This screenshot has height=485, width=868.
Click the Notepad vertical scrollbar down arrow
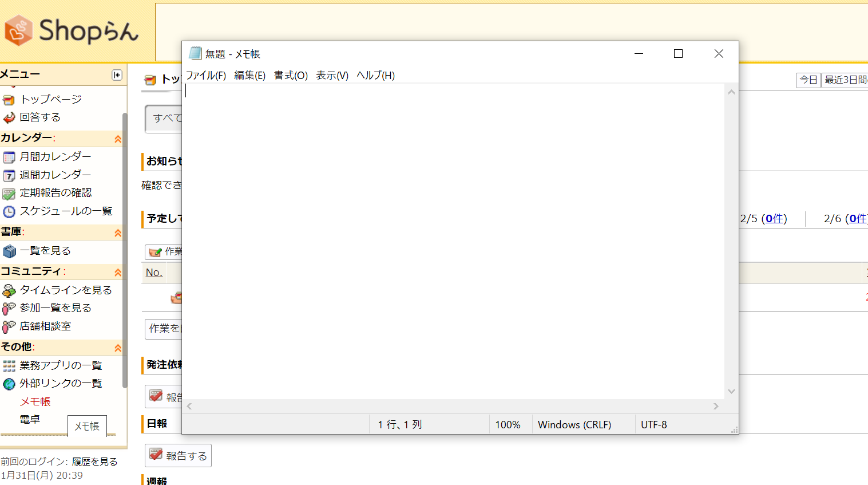pos(731,391)
